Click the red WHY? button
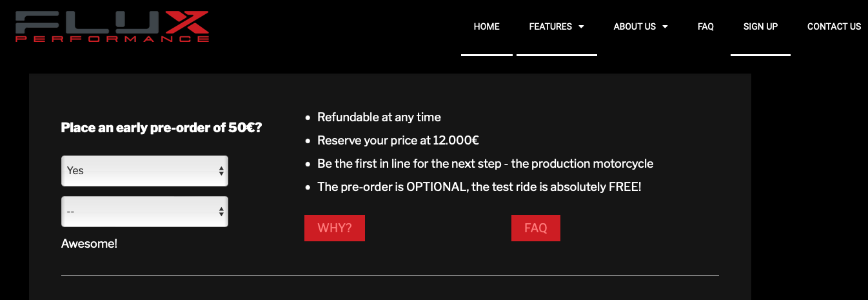 tap(335, 228)
